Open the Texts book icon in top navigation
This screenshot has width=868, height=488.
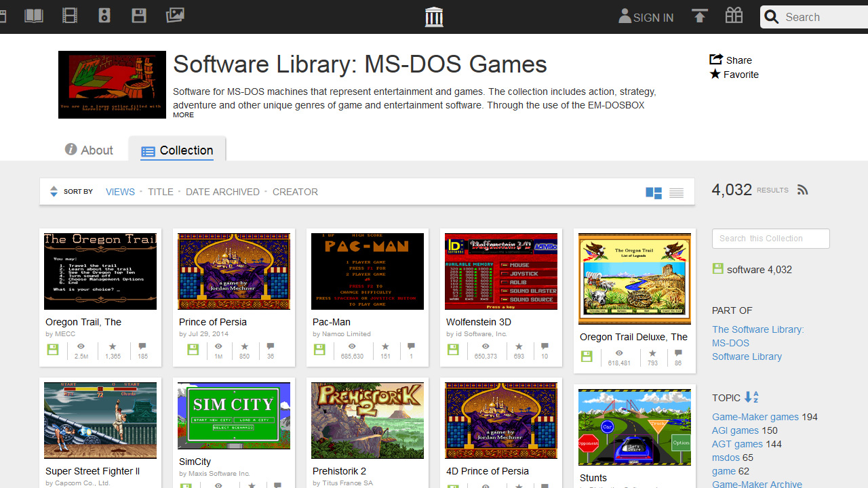tap(33, 15)
